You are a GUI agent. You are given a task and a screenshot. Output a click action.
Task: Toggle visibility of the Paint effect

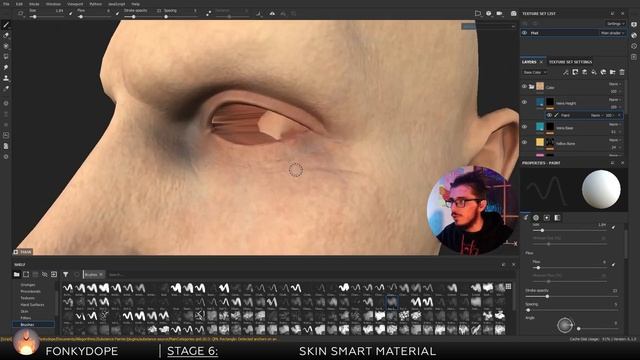pyautogui.click(x=549, y=116)
